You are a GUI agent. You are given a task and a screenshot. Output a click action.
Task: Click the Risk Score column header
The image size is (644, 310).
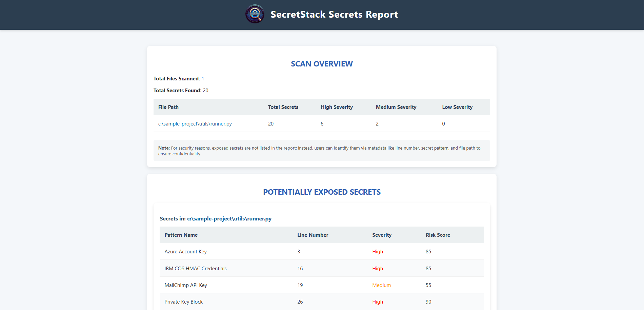coord(438,235)
